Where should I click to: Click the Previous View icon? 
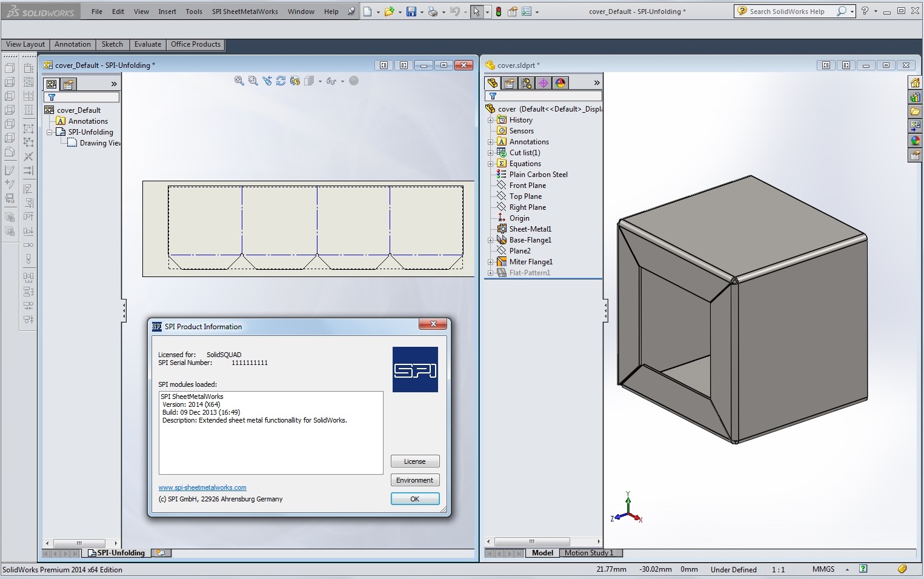click(x=267, y=81)
